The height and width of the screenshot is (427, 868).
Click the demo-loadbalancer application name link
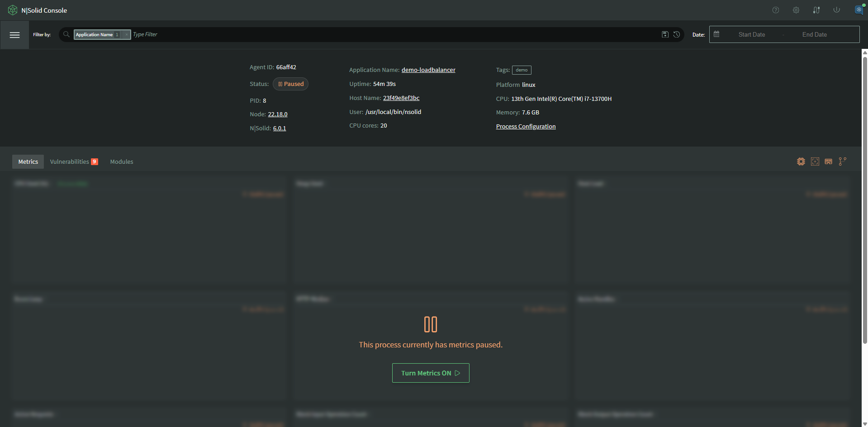428,70
